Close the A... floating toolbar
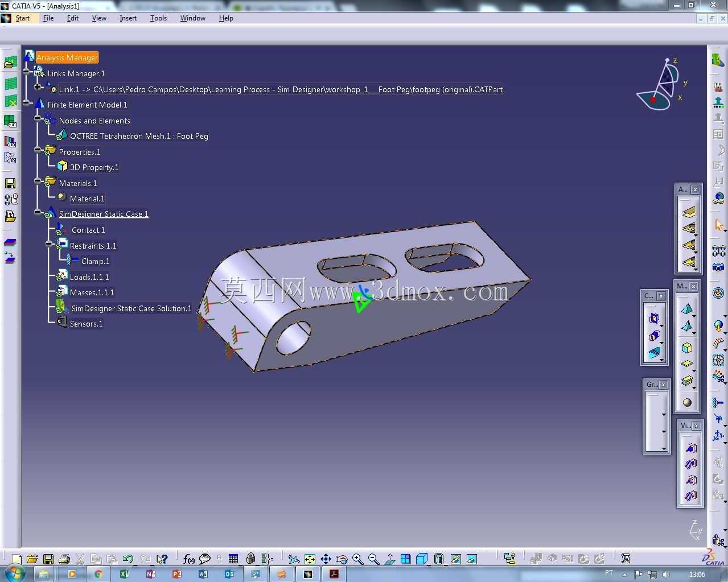Image resolution: width=728 pixels, height=582 pixels. [x=695, y=189]
